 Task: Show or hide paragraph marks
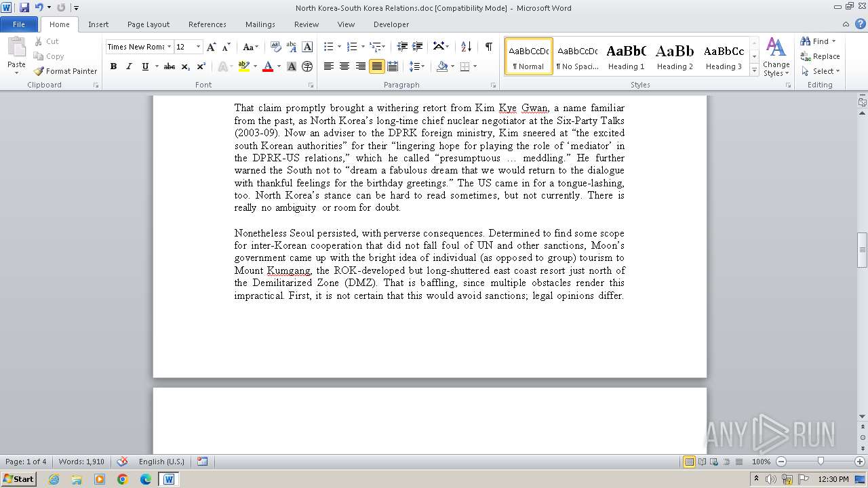[x=489, y=47]
